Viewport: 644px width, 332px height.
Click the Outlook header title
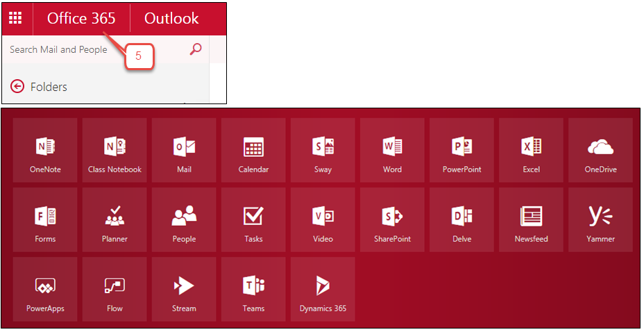point(171,19)
